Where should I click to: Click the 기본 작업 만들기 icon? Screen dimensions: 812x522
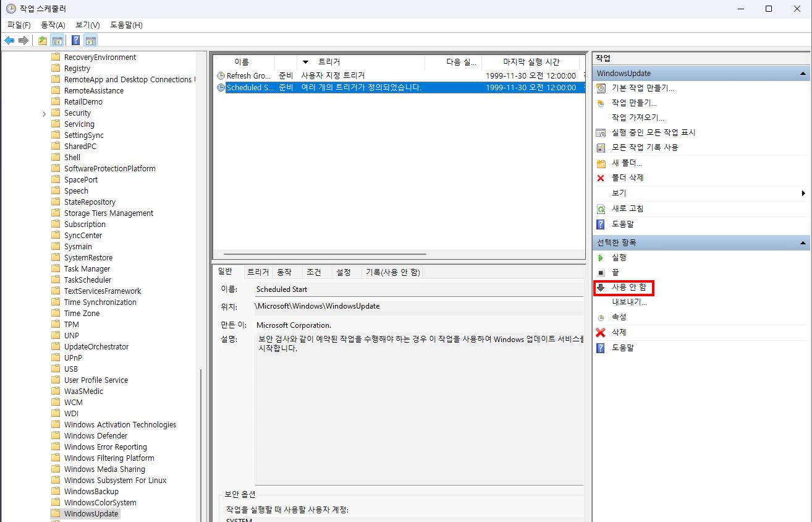601,88
